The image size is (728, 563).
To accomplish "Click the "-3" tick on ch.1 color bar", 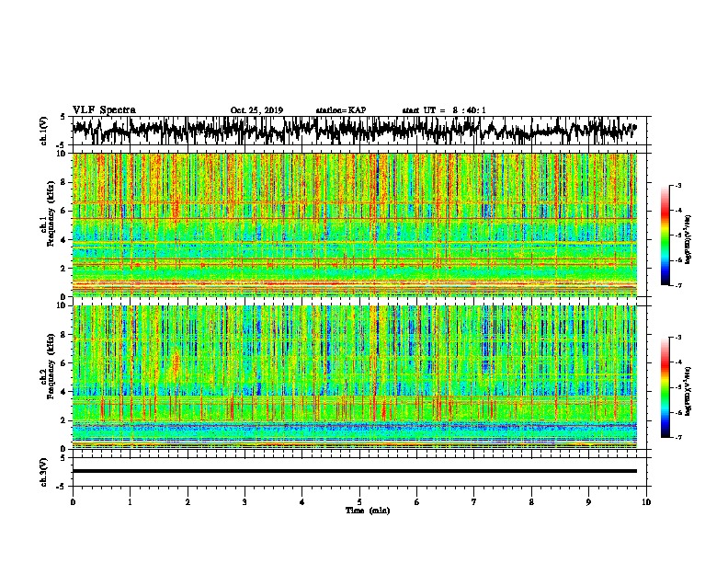I will point(677,186).
